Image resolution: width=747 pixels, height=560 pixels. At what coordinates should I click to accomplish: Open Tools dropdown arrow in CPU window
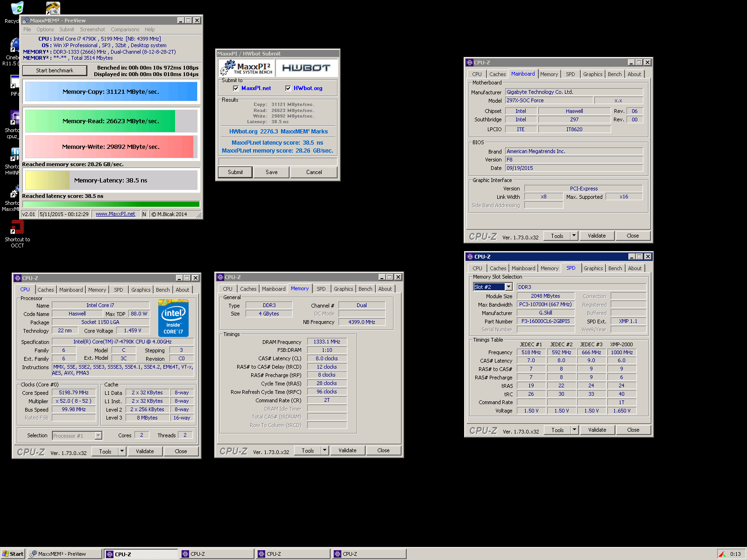click(x=122, y=451)
